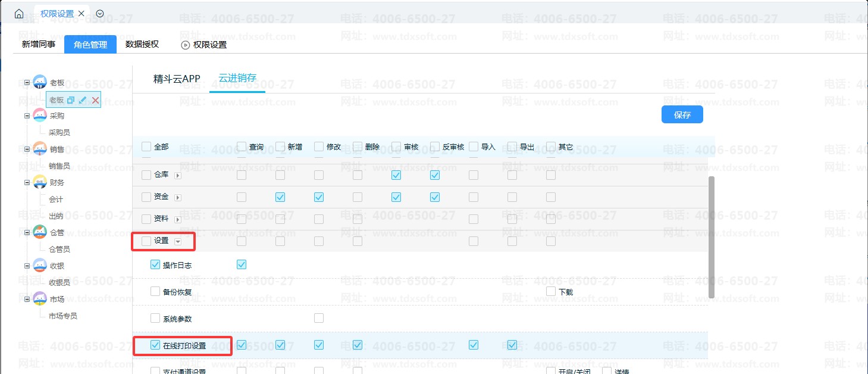
Task: Collapse the 采购 tree group
Action: tap(27, 116)
